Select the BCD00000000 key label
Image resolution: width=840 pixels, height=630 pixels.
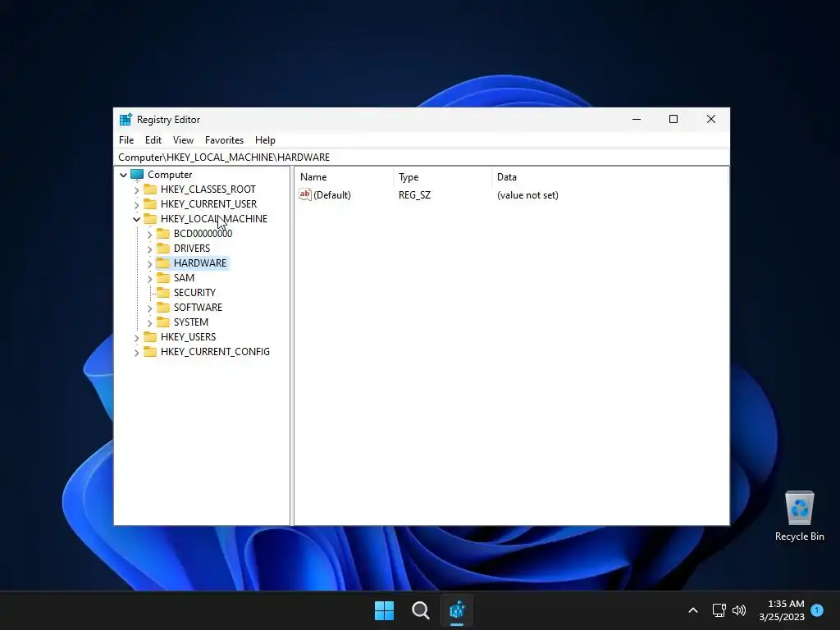coord(203,233)
